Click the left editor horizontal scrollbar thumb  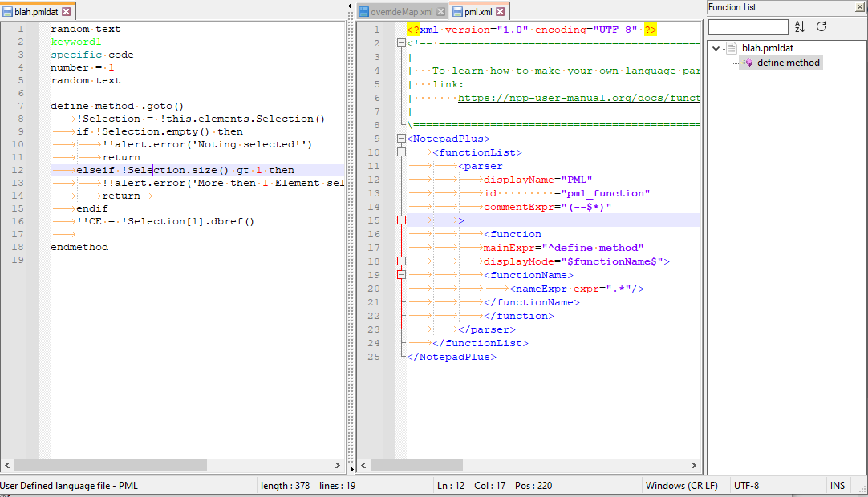111,466
